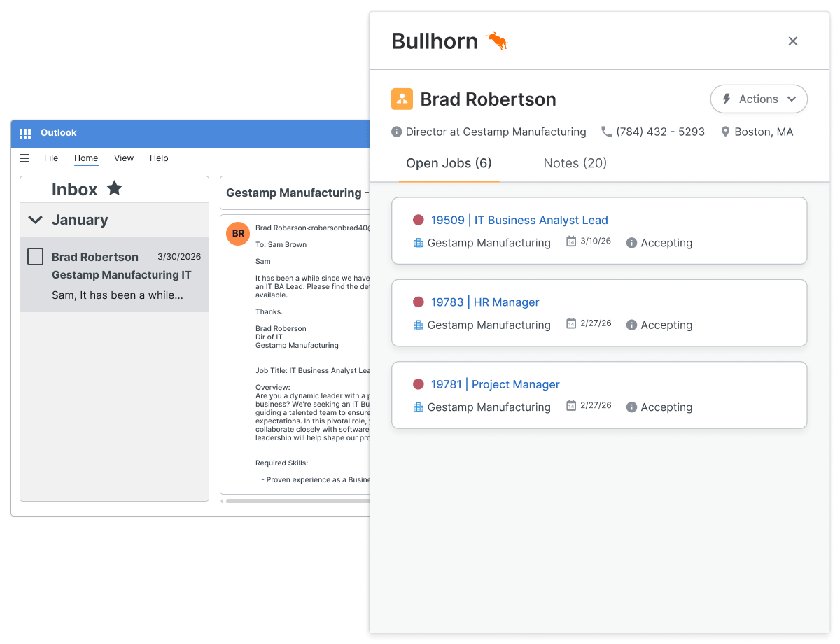The height and width of the screenshot is (644, 840).
Task: Click the company building icon on job 19509
Action: click(x=419, y=243)
